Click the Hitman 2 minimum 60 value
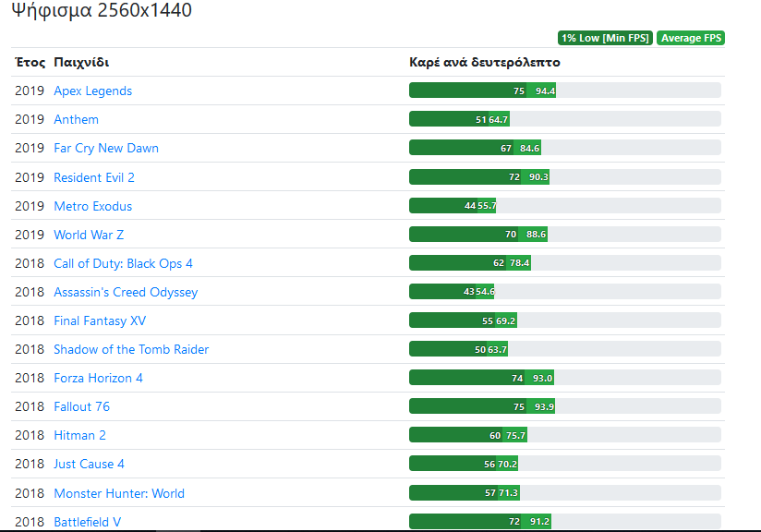 [x=495, y=435]
